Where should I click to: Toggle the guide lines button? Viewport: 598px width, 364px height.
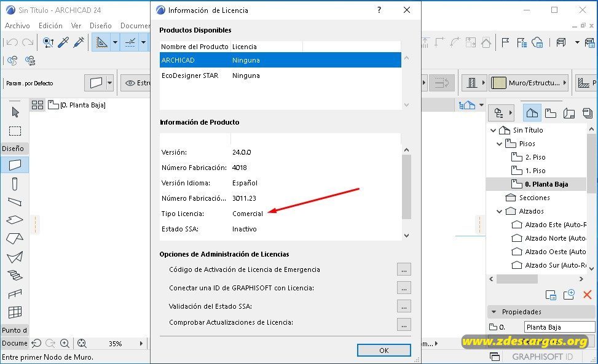tap(102, 42)
